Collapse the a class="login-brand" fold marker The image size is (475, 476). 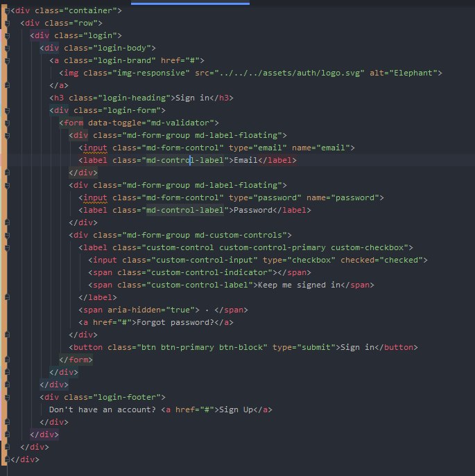pyautogui.click(x=8, y=60)
